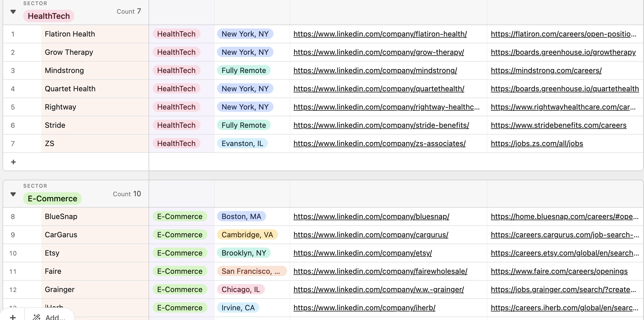Open Quartet Health LinkedIn link
This screenshot has height=320, width=644.
pyautogui.click(x=379, y=89)
